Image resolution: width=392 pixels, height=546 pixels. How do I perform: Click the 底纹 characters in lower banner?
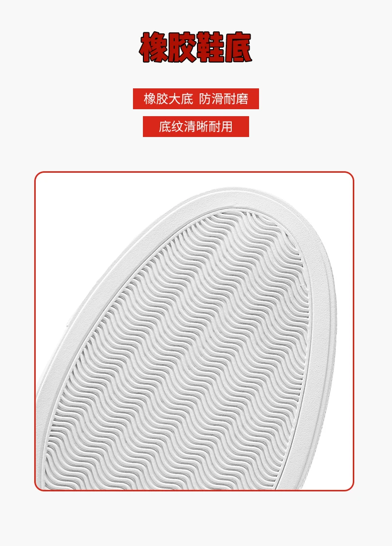coord(171,127)
